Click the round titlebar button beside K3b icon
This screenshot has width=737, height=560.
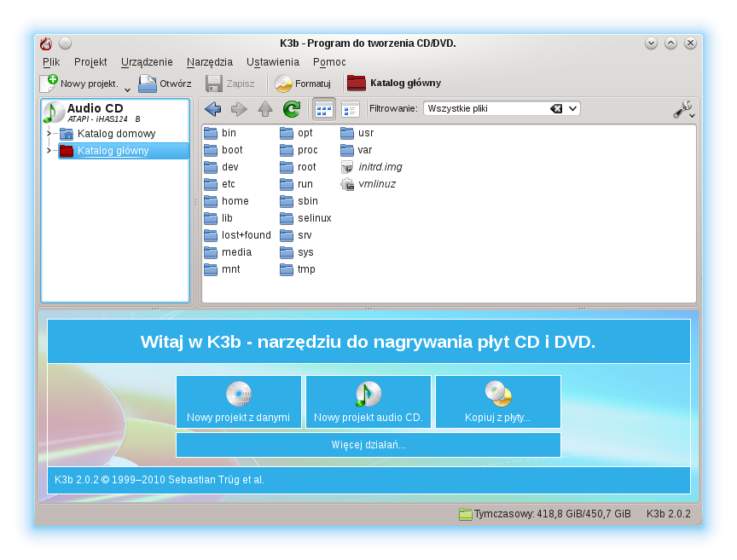[x=66, y=43]
